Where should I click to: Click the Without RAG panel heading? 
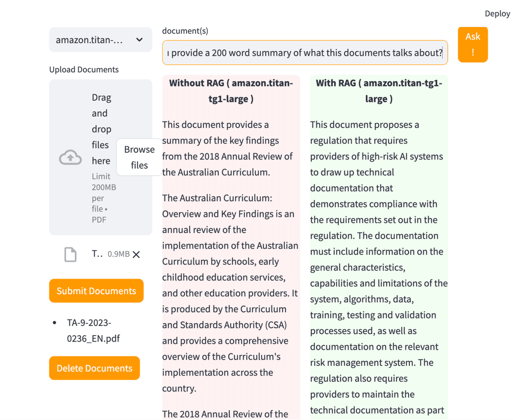231,91
